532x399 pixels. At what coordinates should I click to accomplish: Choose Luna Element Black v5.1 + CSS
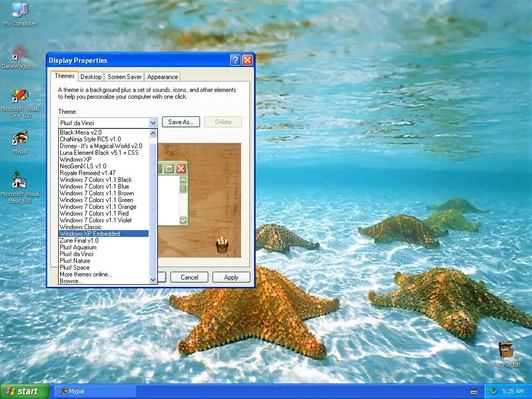pyautogui.click(x=104, y=153)
